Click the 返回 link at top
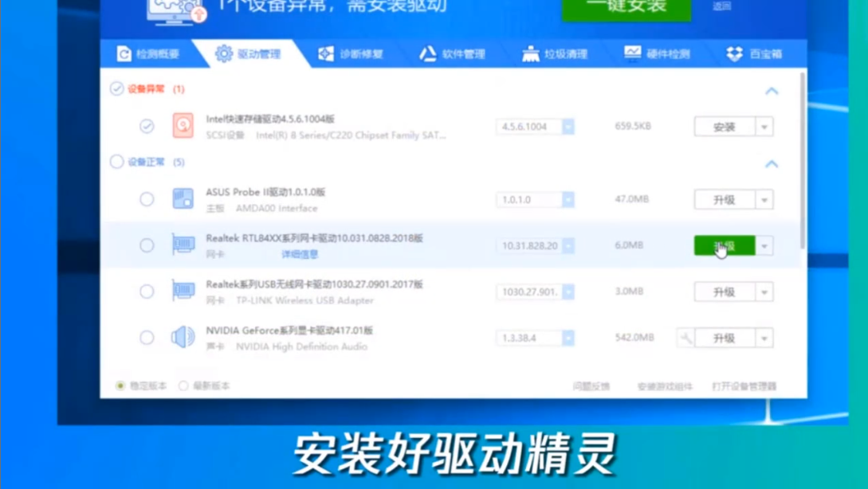This screenshot has height=489, width=868. [722, 6]
